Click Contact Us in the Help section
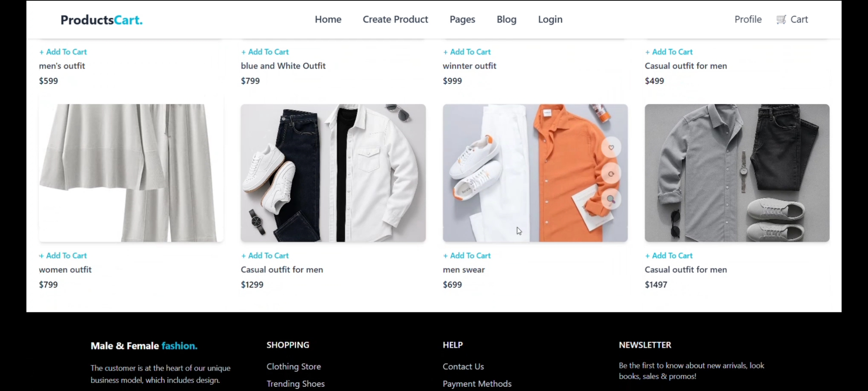The height and width of the screenshot is (391, 868). (463, 366)
